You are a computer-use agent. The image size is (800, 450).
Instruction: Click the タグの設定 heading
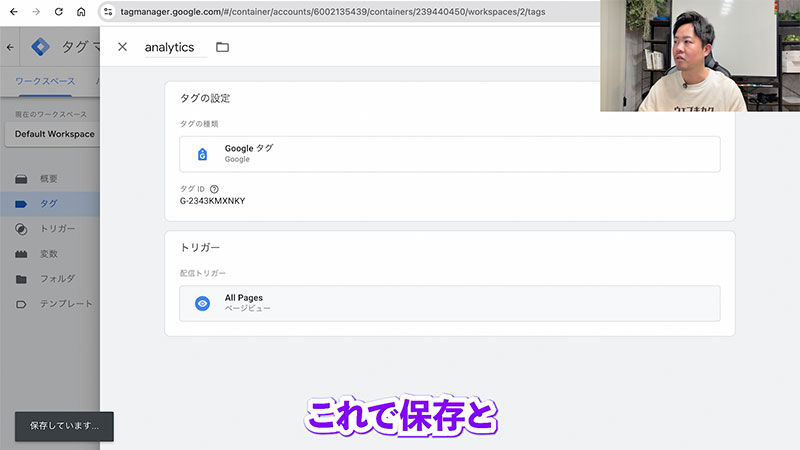(x=205, y=98)
